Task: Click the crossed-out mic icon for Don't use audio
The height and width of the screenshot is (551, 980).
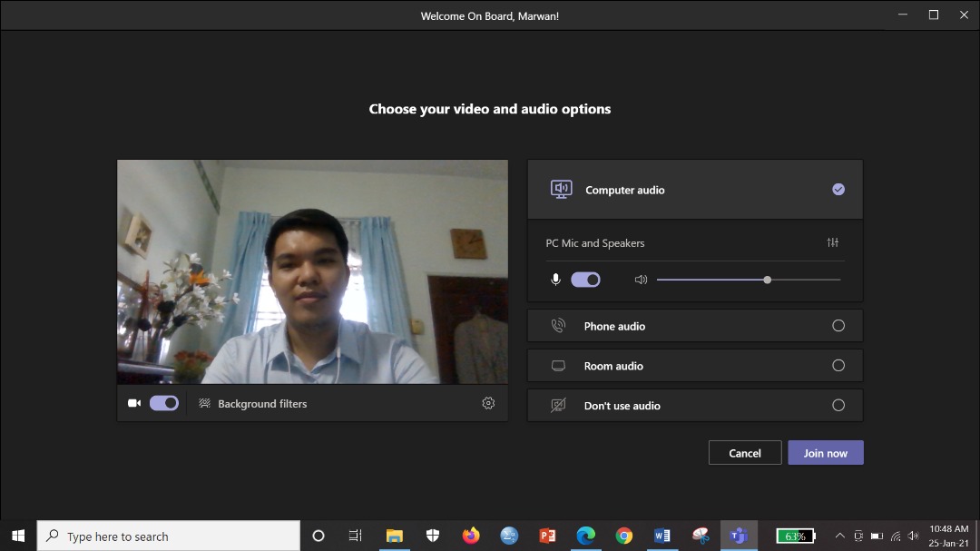Action: pyautogui.click(x=560, y=405)
